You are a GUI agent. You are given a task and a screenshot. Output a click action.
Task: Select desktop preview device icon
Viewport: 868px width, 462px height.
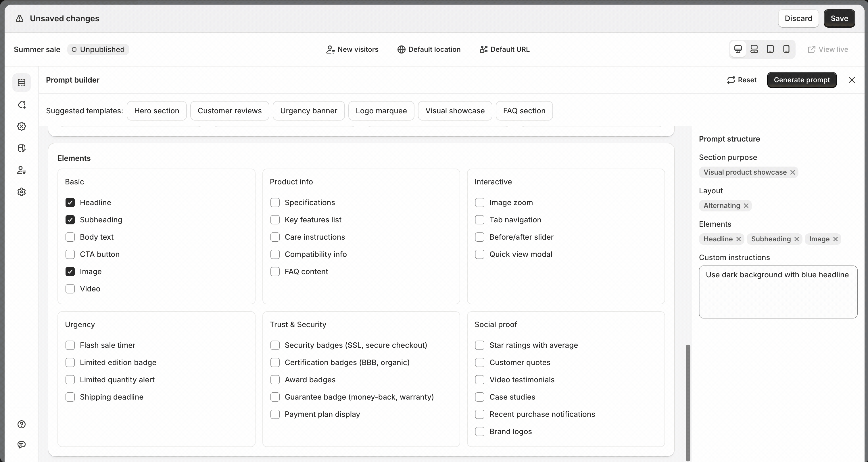(738, 49)
